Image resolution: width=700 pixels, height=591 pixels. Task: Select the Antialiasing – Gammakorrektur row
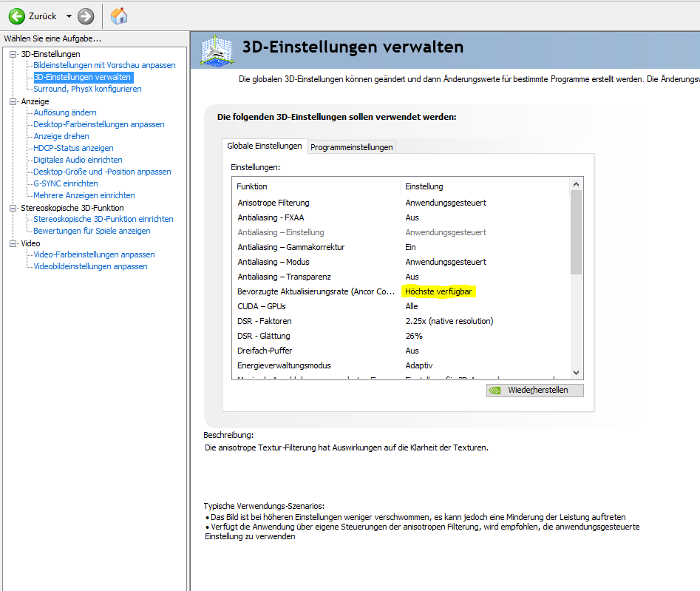401,247
